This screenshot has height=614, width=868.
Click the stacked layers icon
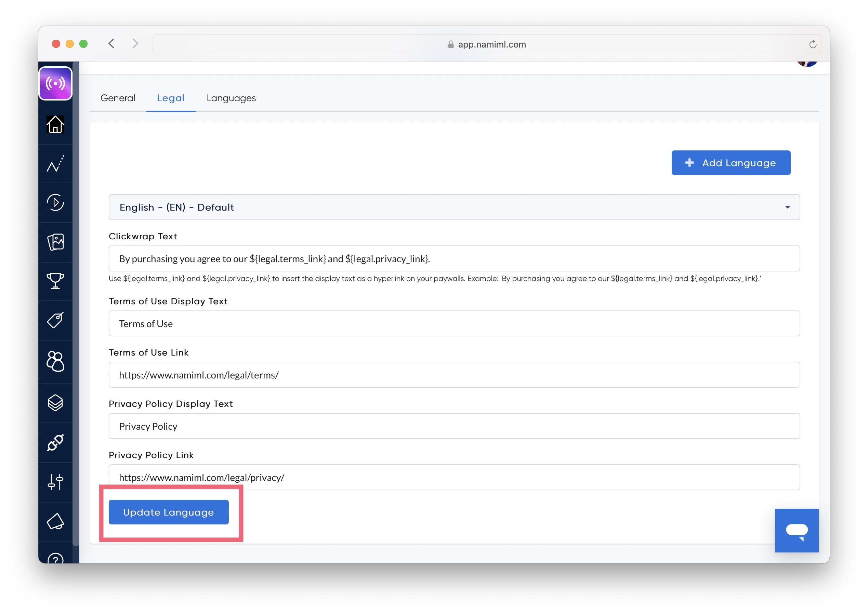tap(55, 403)
